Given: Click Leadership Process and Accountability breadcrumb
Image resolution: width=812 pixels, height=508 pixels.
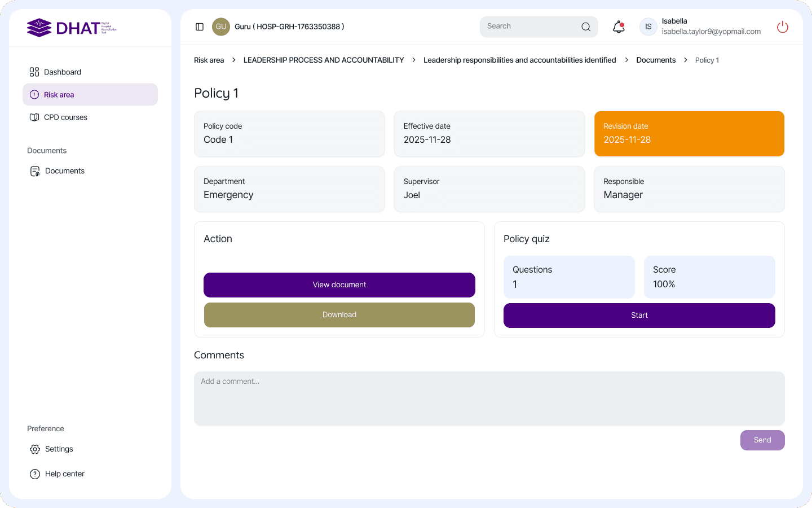Looking at the screenshot, I should point(323,60).
